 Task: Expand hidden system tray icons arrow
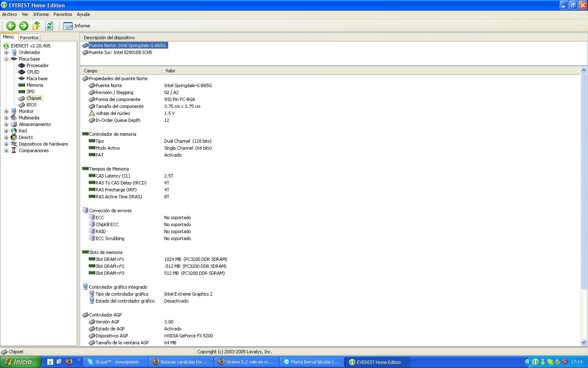pyautogui.click(x=528, y=362)
